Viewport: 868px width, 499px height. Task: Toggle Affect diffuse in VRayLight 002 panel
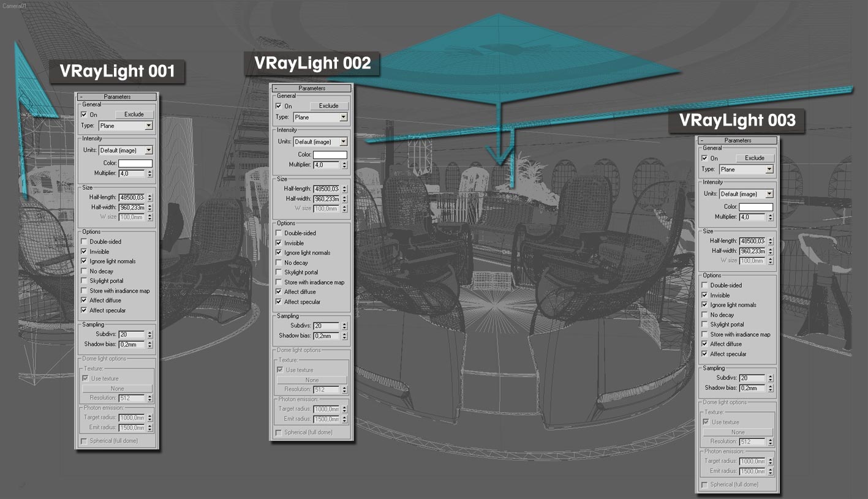tap(279, 292)
